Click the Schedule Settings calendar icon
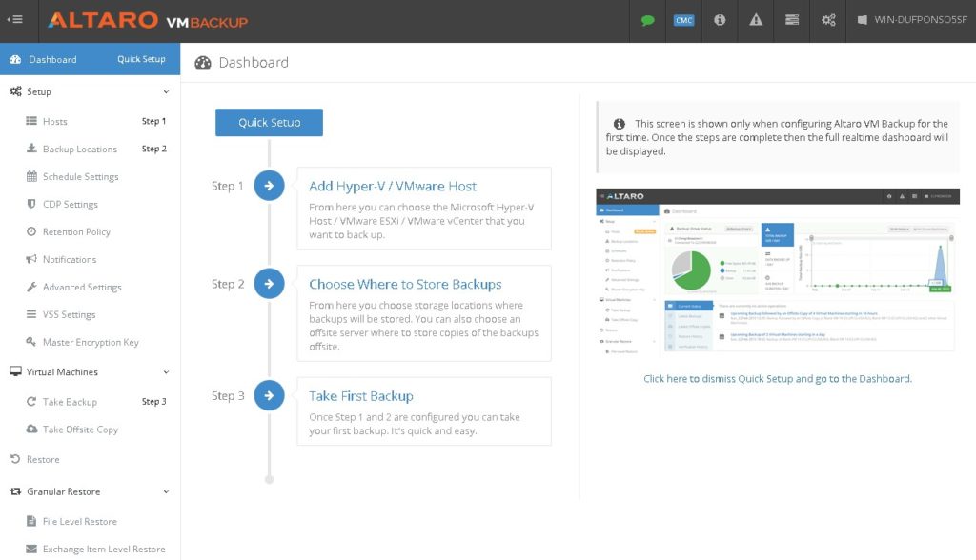The image size is (976, 560). [x=31, y=176]
